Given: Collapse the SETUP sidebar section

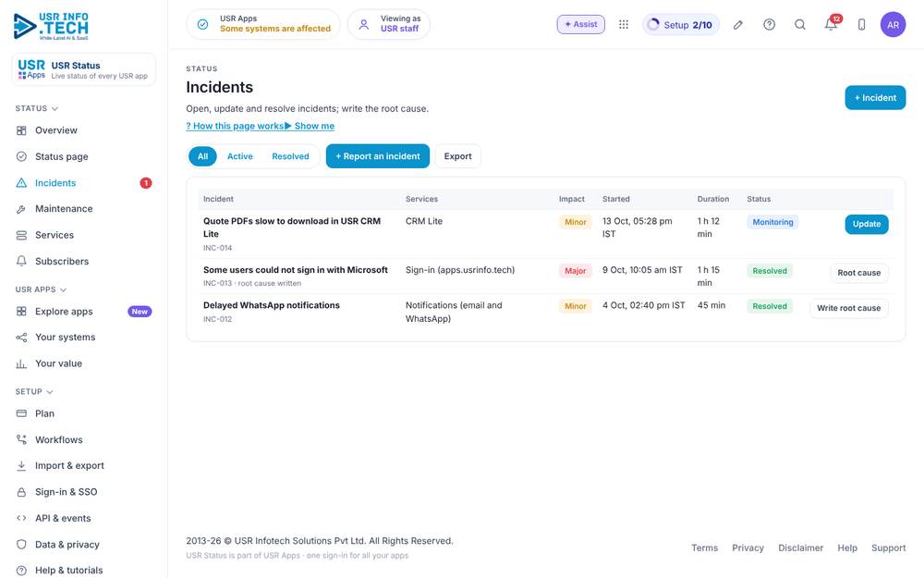Looking at the screenshot, I should click(x=34, y=391).
